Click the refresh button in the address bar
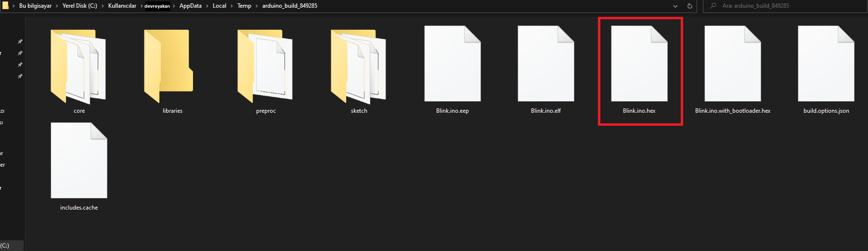The width and height of the screenshot is (868, 251). pos(690,6)
